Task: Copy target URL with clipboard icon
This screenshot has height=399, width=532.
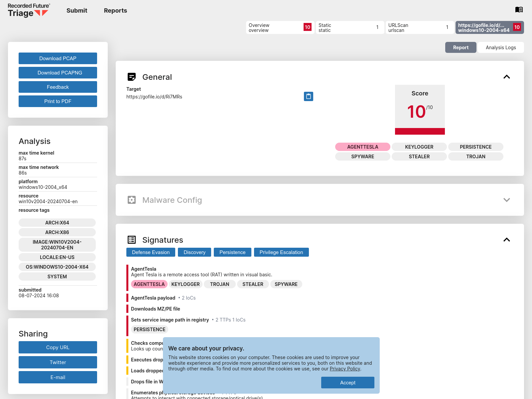Action: coord(309,96)
